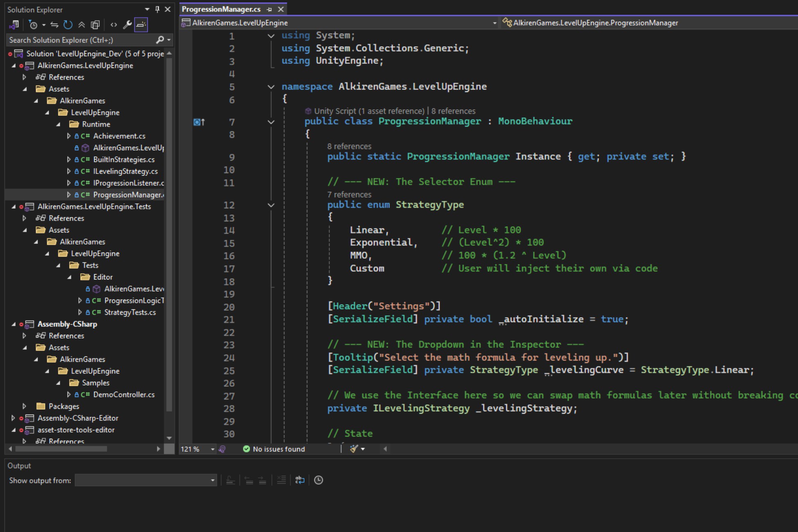Open Copilot from the editor status bar

222,449
